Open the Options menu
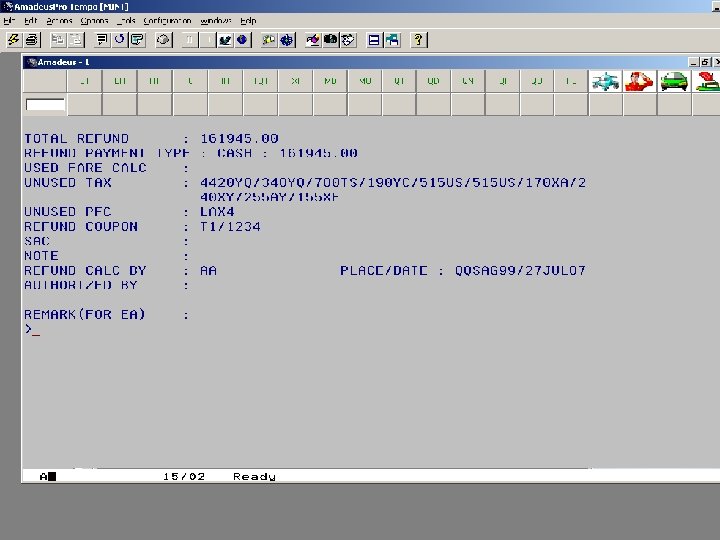Screen dimensions: 720x540 [94, 21]
